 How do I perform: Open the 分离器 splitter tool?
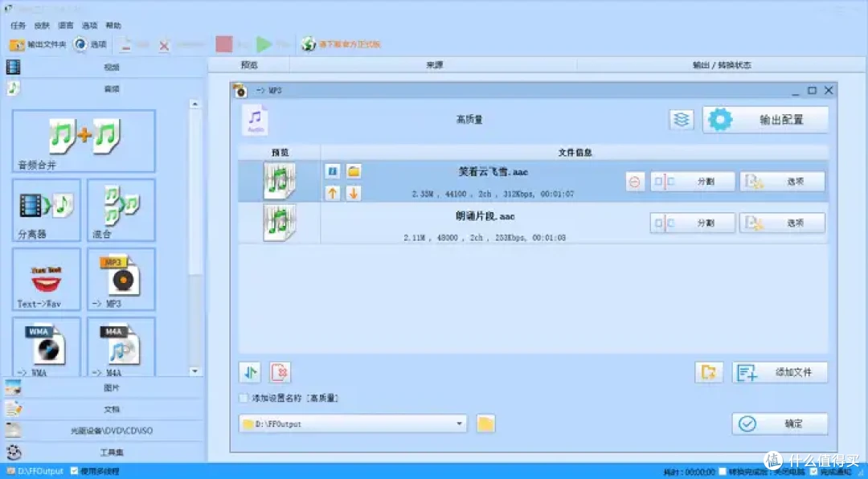[47, 210]
